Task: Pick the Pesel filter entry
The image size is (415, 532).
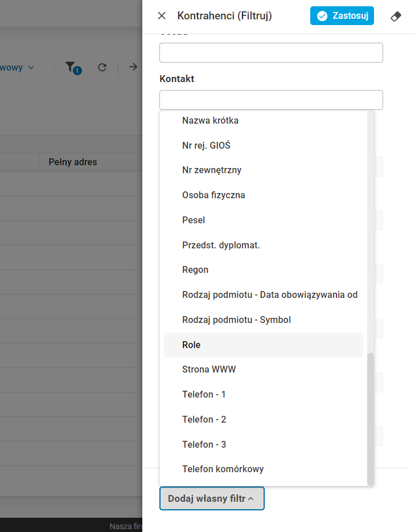Action: (194, 220)
